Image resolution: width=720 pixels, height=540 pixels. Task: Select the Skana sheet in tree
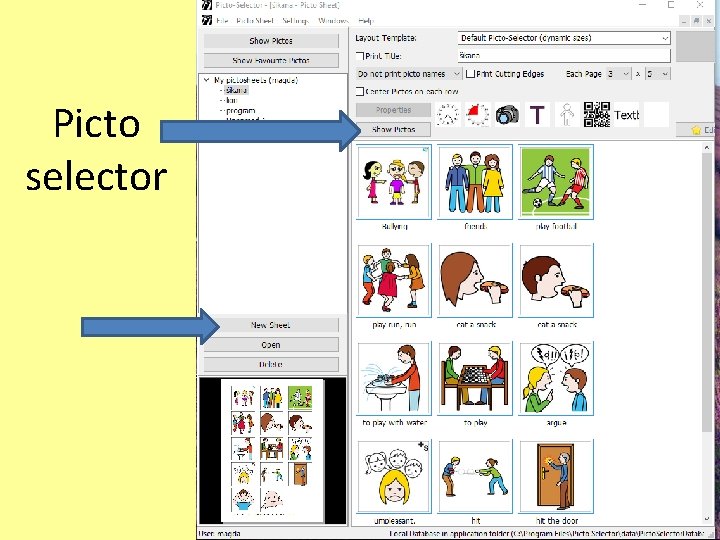(x=236, y=90)
